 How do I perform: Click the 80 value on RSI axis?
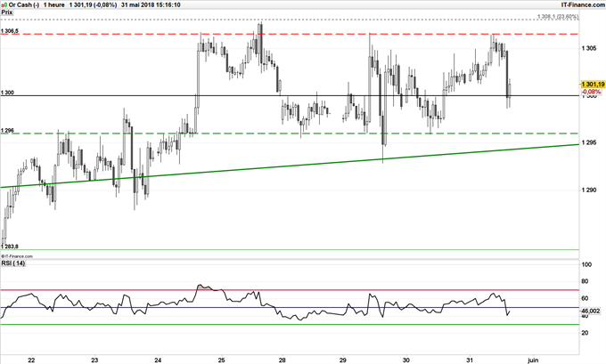(x=586, y=281)
